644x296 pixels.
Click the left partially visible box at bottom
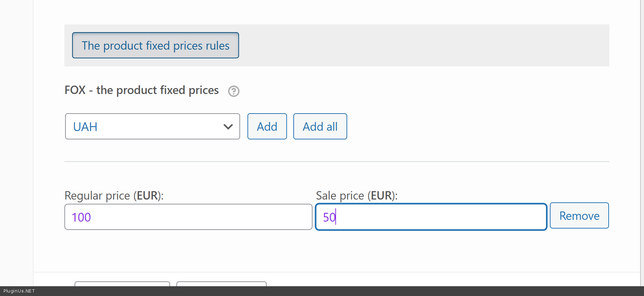click(x=122, y=284)
